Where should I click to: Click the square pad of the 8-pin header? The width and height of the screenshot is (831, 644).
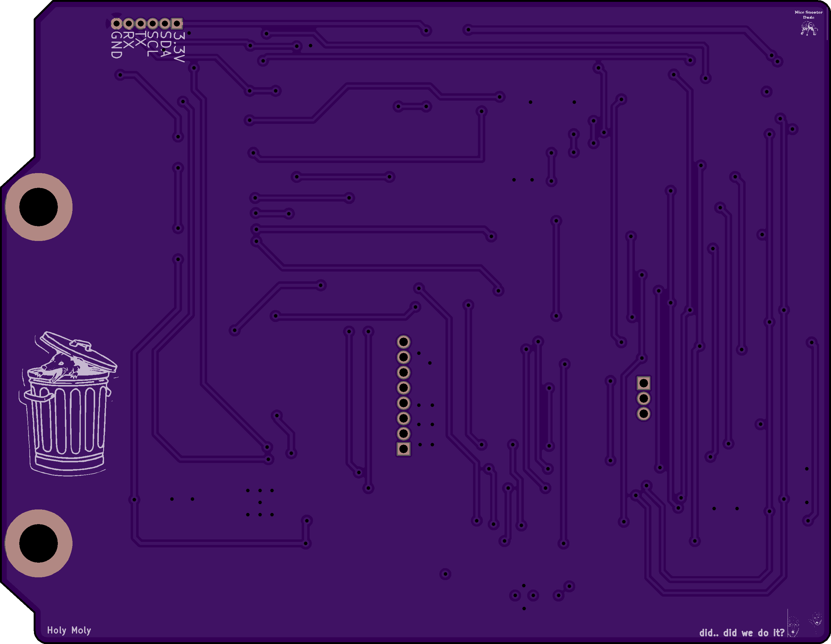point(403,449)
